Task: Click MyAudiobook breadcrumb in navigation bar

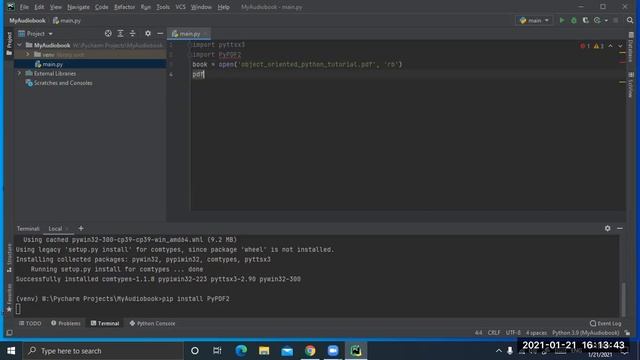Action: tap(27, 20)
